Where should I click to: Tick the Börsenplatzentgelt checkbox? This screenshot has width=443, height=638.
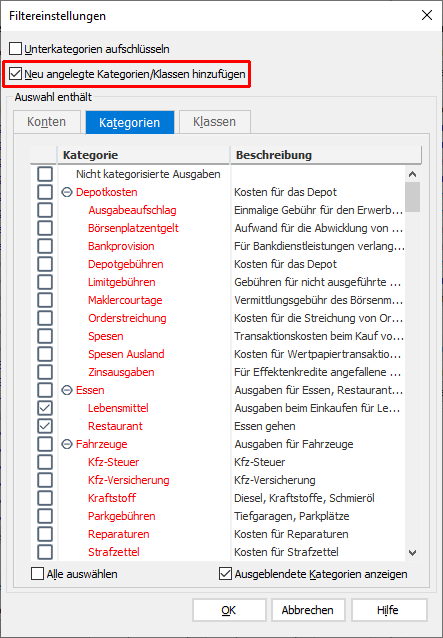click(x=45, y=228)
